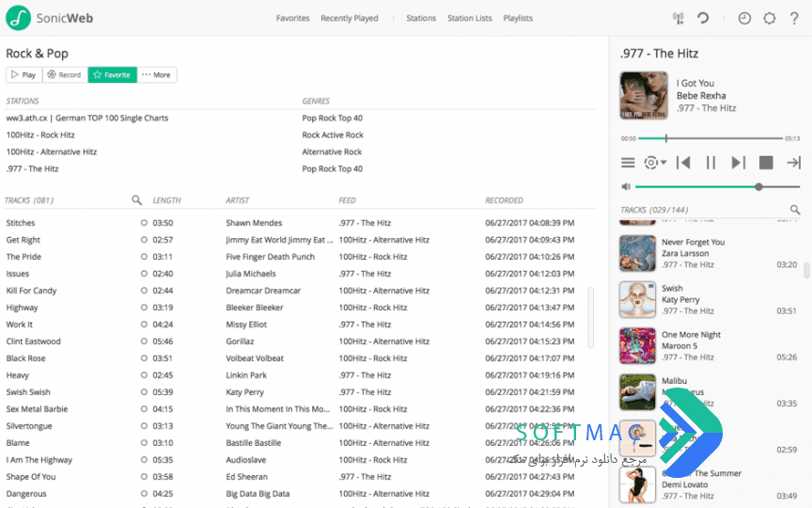The image size is (812, 508).
Task: Click the search icon beside TRACKS (029/144)
Action: (795, 210)
